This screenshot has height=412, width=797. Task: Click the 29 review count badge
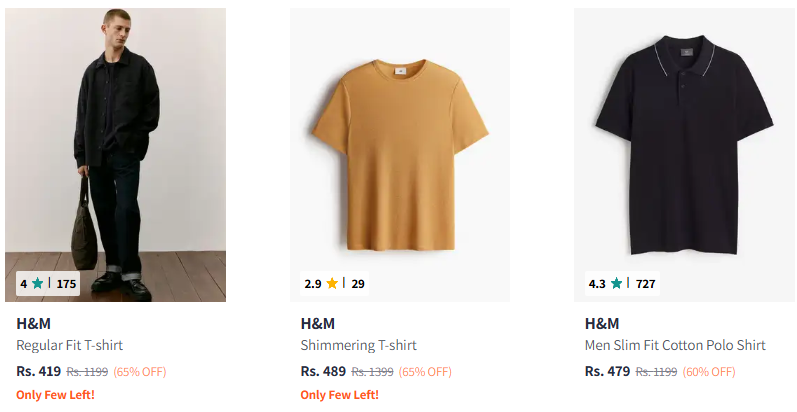358,283
